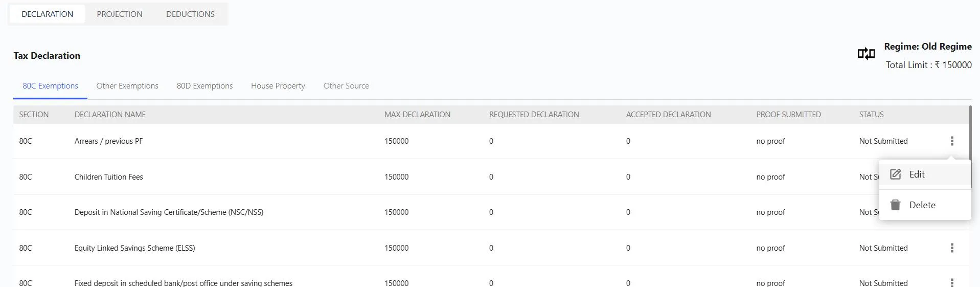The height and width of the screenshot is (287, 980).
Task: Select the Children Tuition Fees row
Action: 108,177
